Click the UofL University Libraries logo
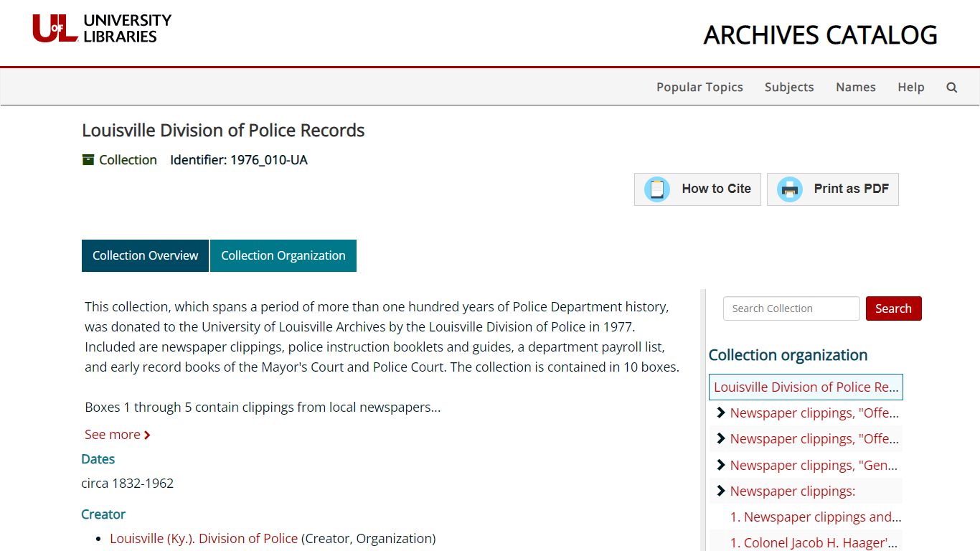This screenshot has height=551, width=980. (102, 29)
